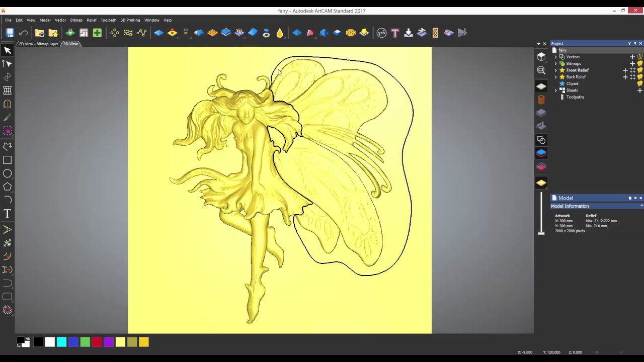This screenshot has width=644, height=362.
Task: Click the Zoom magnifier icon in view toolbar
Action: point(541,70)
